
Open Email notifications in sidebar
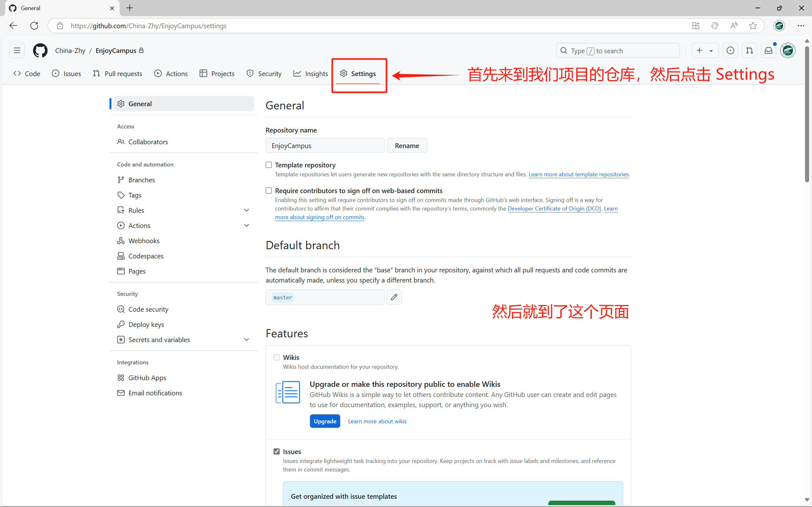pyautogui.click(x=183, y=393)
